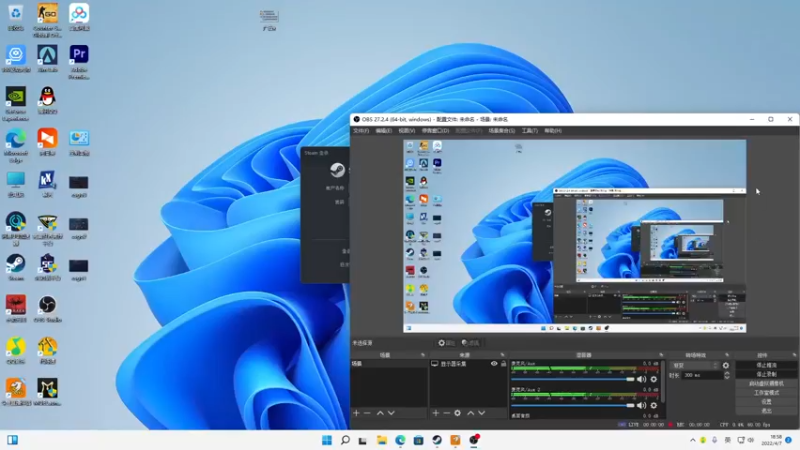Open the Windows Start menu
Viewport: 800px width, 450px height.
[327, 440]
